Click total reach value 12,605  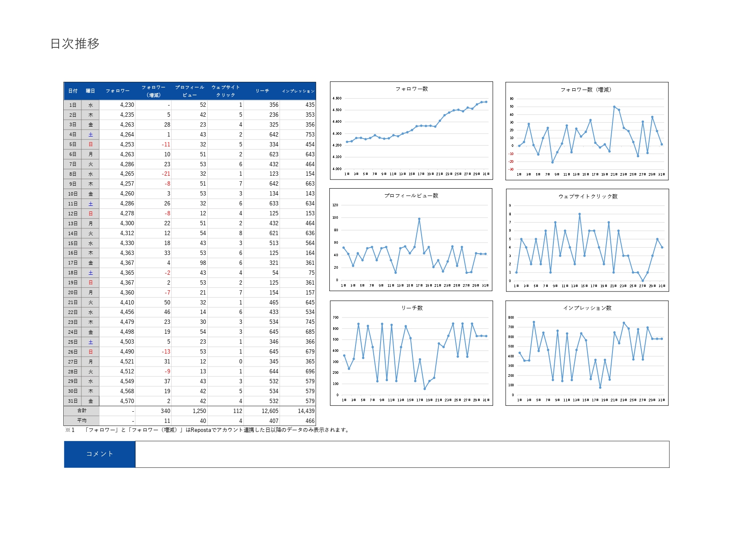(270, 411)
